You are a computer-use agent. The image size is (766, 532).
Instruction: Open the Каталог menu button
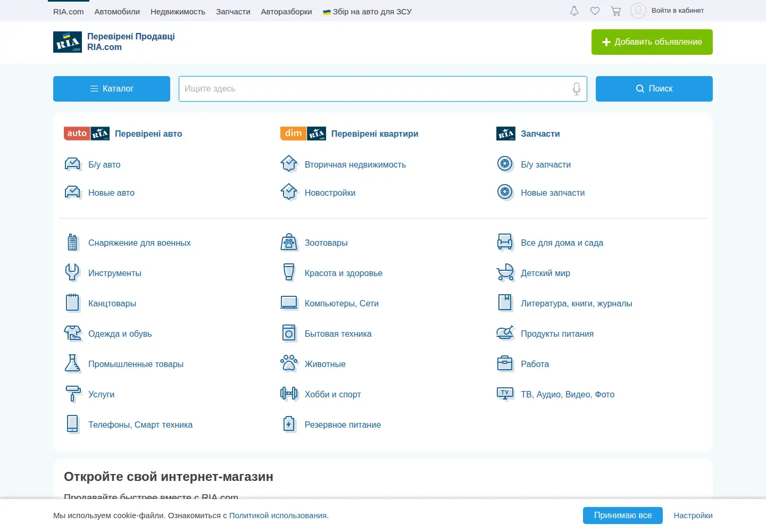tap(112, 89)
